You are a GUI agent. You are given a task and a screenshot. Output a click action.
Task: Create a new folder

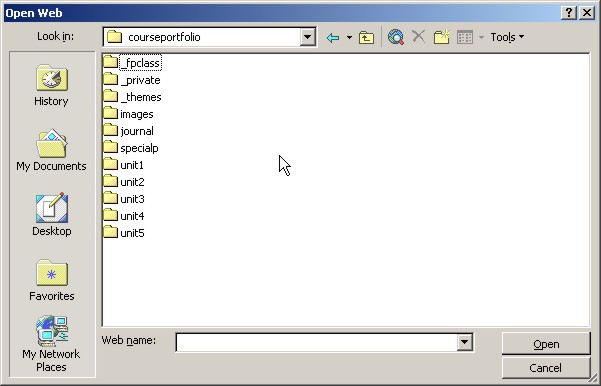coord(442,37)
